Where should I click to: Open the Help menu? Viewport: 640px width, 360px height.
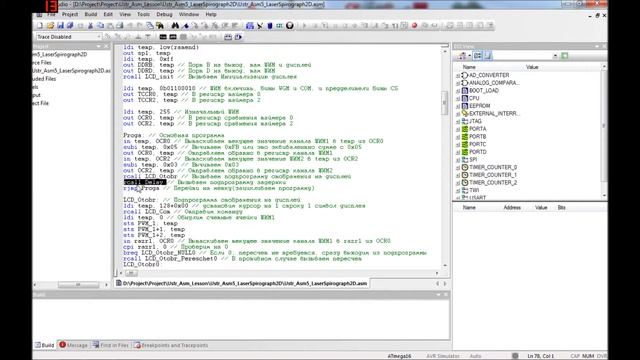(x=211, y=14)
